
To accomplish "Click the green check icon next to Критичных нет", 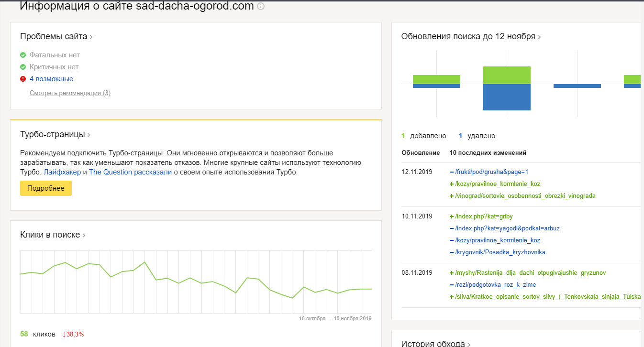I will click(23, 67).
